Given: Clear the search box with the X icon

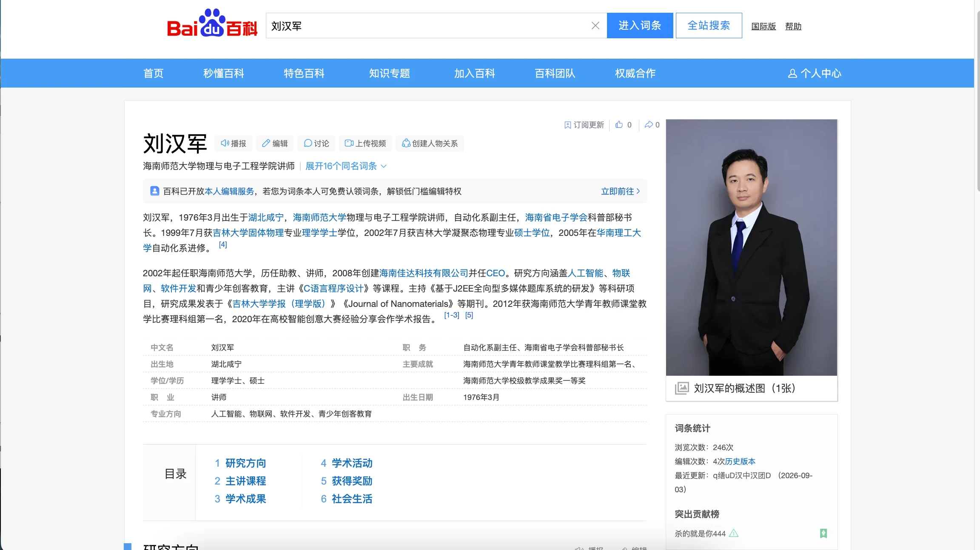Looking at the screenshot, I should click(x=595, y=26).
